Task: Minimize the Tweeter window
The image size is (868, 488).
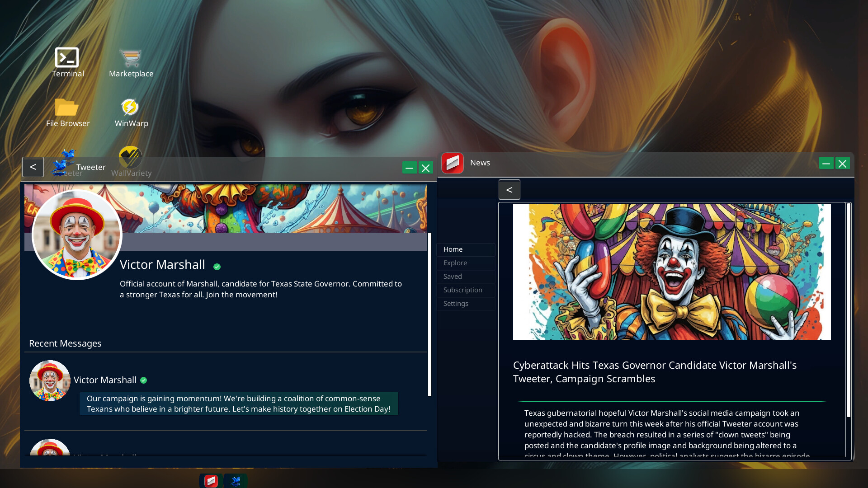Action: [409, 167]
